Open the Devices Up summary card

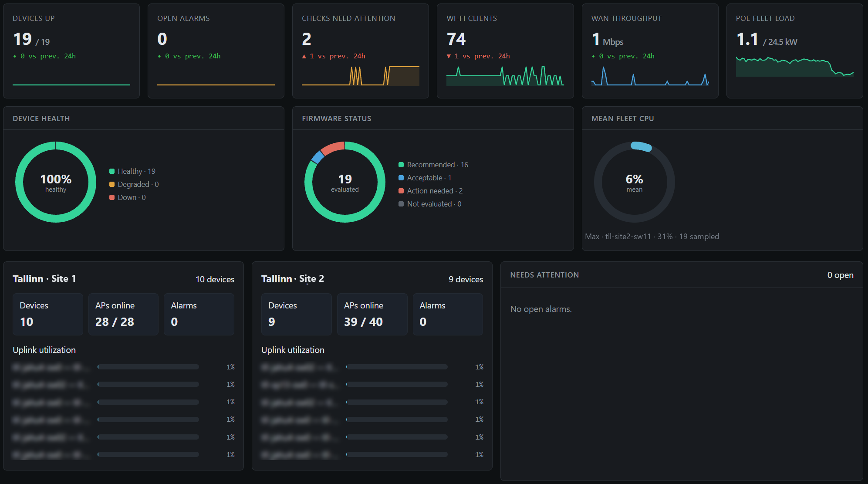[71, 51]
